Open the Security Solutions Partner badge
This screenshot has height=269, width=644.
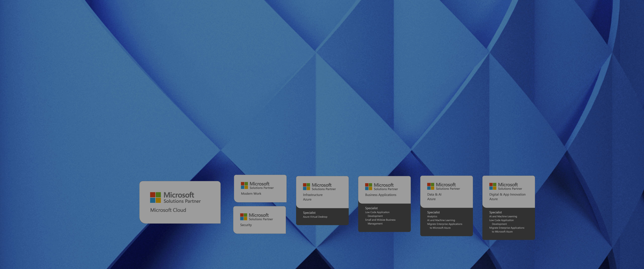pos(259,220)
